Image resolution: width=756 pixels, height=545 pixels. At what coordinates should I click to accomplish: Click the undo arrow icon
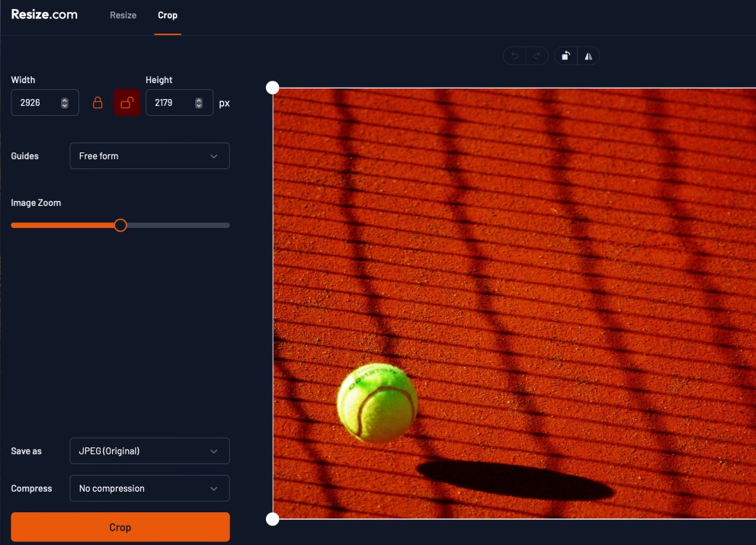tap(515, 56)
